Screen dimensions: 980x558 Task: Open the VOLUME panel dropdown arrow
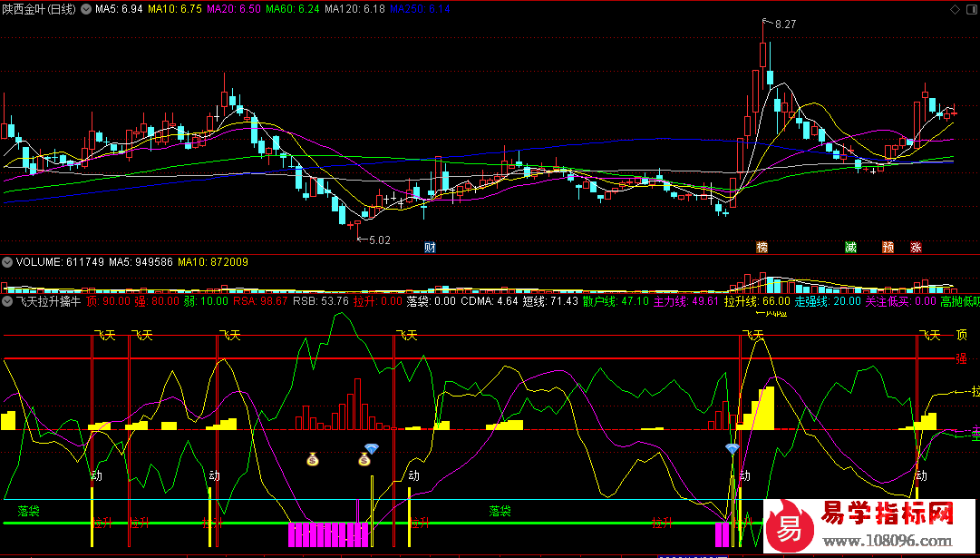pos(8,262)
